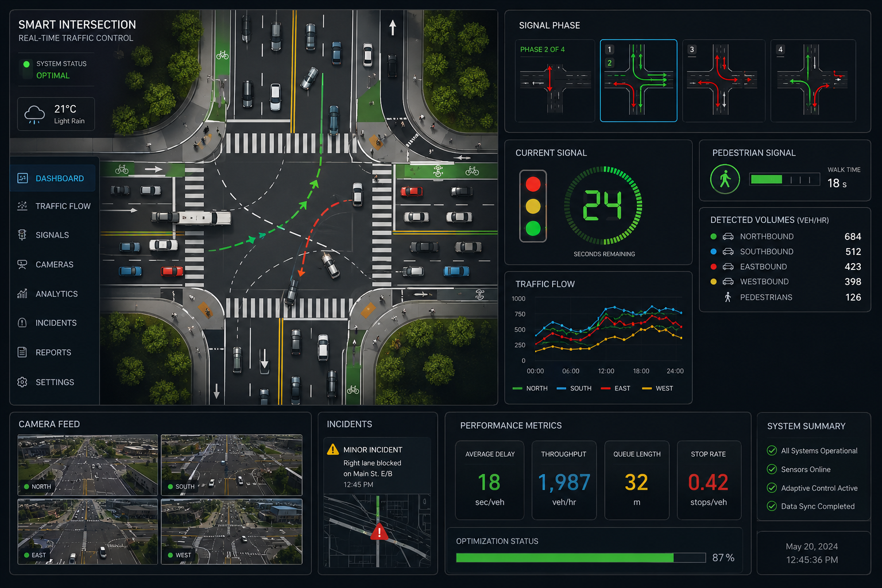Click the date and time display
Screen dimensions: 882x588
[x=812, y=553]
